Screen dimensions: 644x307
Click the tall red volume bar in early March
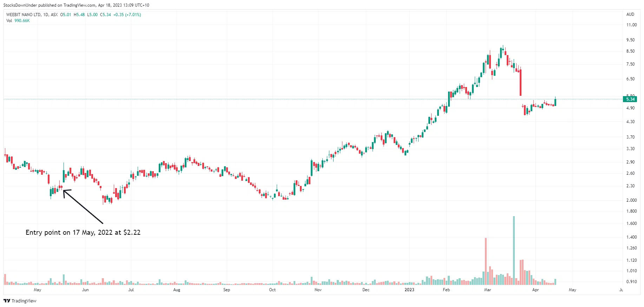486,261
